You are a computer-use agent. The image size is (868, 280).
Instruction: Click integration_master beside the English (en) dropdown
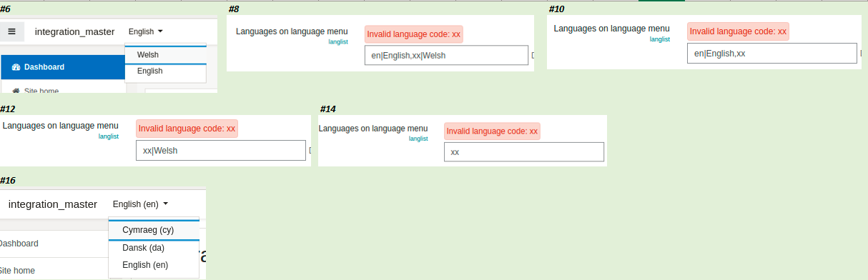(x=53, y=204)
